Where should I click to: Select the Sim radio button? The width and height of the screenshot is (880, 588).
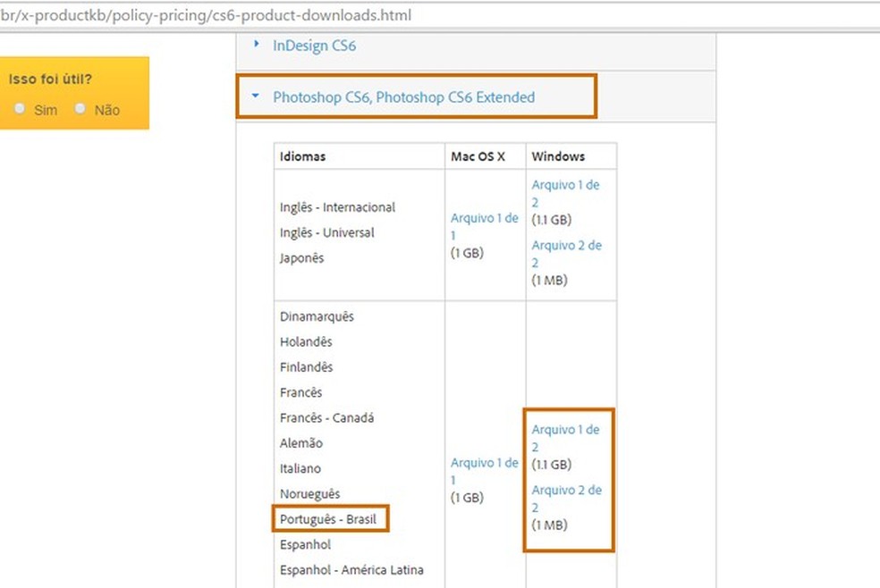pyautogui.click(x=21, y=108)
